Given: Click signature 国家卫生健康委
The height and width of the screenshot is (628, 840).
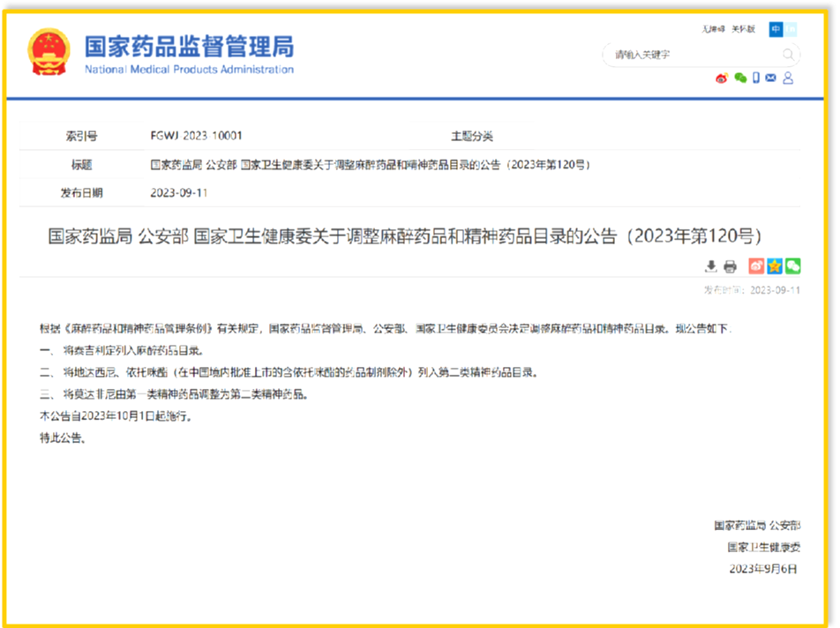Looking at the screenshot, I should point(763,547).
